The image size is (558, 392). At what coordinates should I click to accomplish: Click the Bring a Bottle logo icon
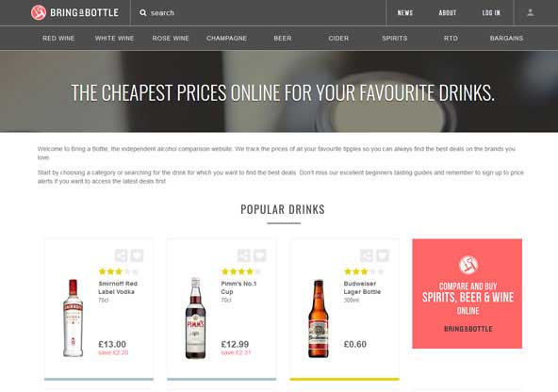click(39, 13)
